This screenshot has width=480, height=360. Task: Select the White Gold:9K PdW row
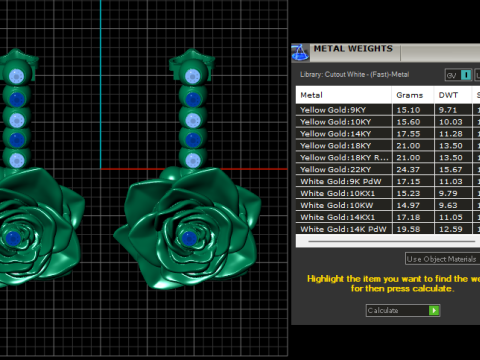[x=388, y=182]
